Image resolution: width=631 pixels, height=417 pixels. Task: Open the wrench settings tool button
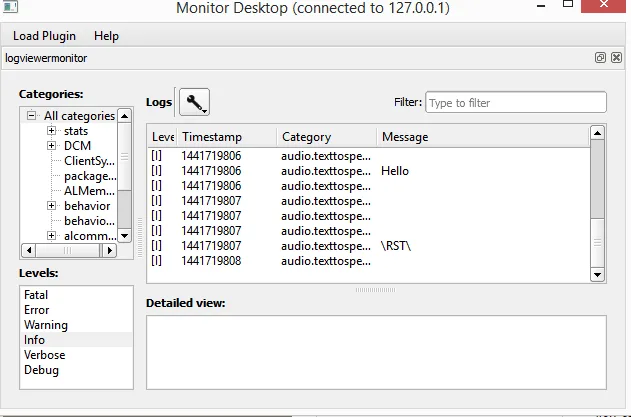[194, 102]
